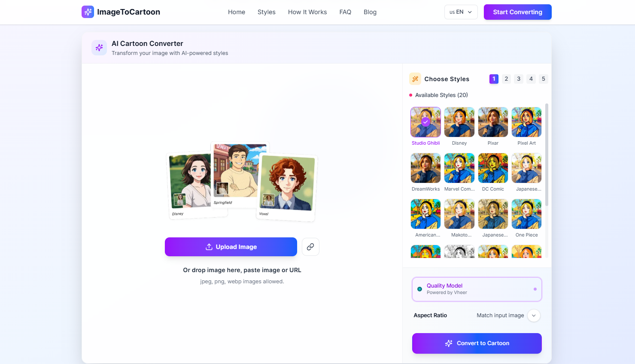This screenshot has height=364, width=635.
Task: Click the ImageToCartoon sparkle logo icon
Action: 88,12
